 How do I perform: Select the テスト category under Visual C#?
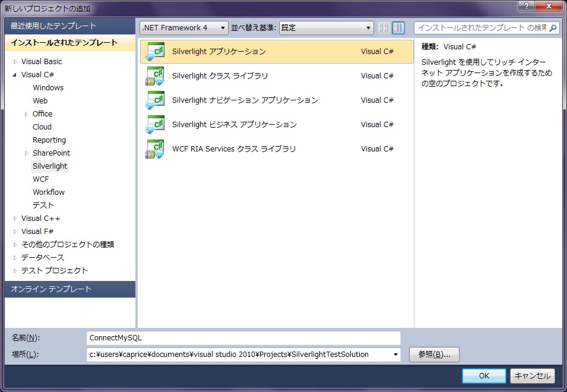(x=43, y=206)
